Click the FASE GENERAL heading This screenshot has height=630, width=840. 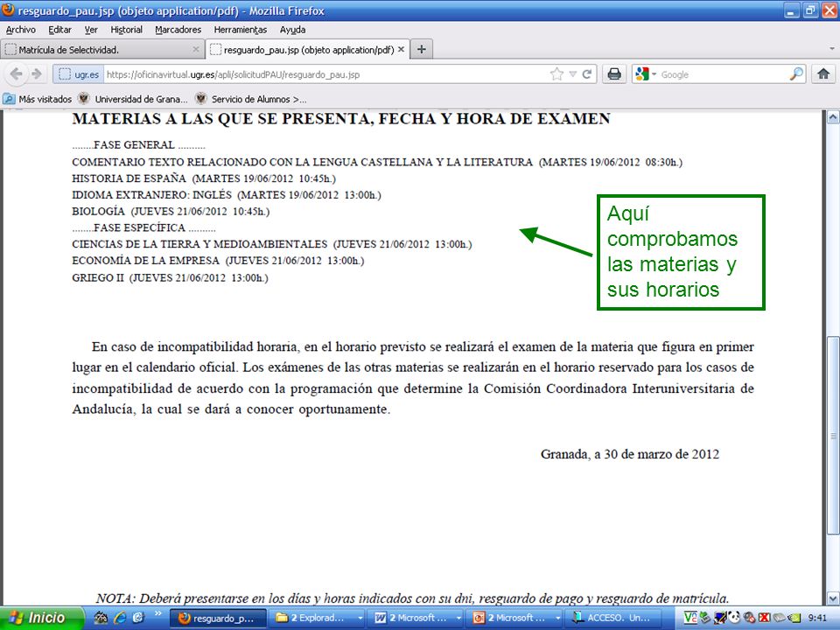138,144
